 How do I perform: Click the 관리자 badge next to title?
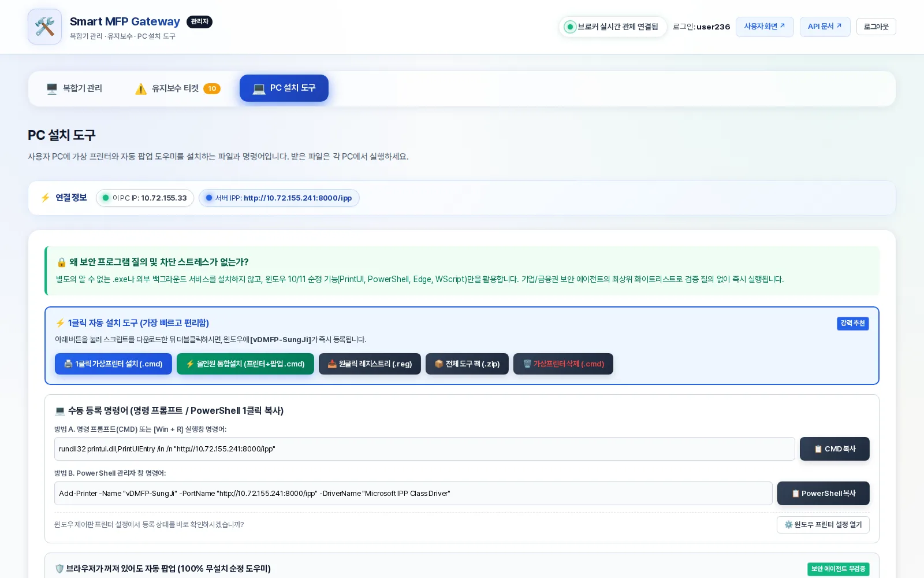pyautogui.click(x=199, y=22)
